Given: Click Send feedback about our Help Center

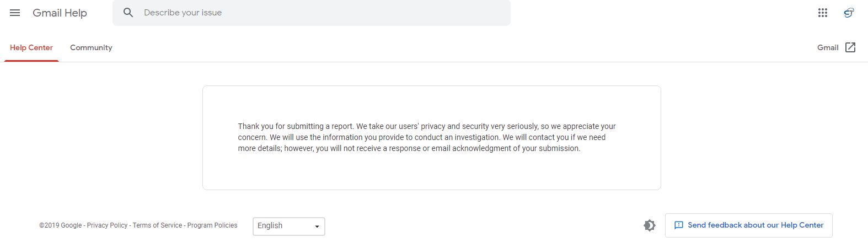Looking at the screenshot, I should [756, 225].
